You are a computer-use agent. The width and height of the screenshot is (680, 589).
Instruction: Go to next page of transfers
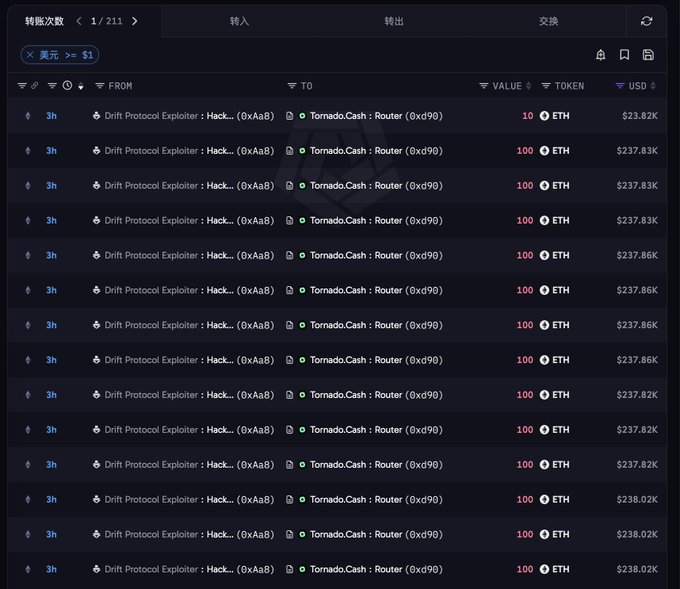pos(134,21)
